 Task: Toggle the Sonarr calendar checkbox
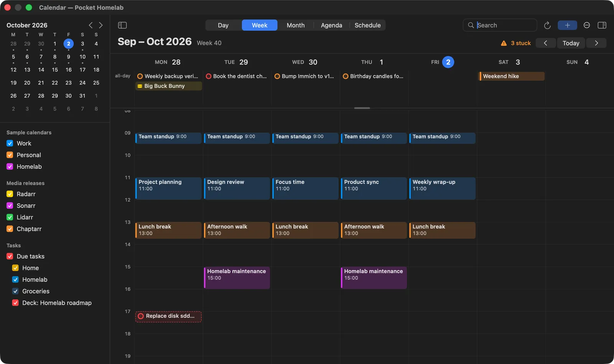(x=10, y=206)
